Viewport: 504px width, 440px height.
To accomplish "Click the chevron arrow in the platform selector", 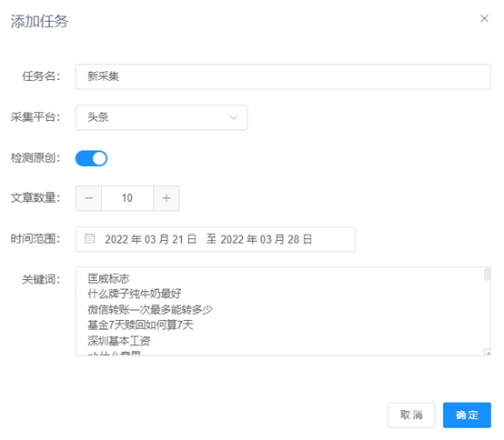I will click(x=234, y=117).
